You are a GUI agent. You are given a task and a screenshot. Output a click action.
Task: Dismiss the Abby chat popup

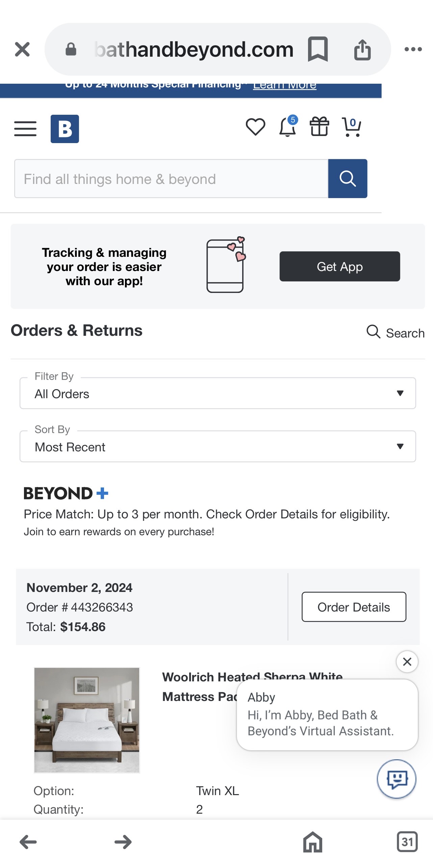click(407, 662)
